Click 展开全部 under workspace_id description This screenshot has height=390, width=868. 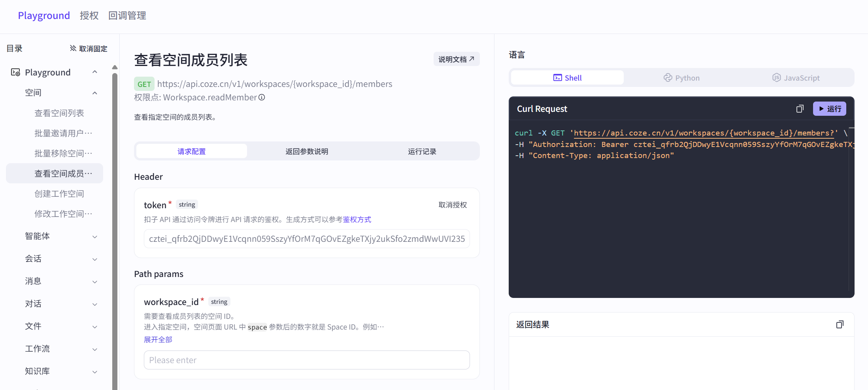pos(158,339)
